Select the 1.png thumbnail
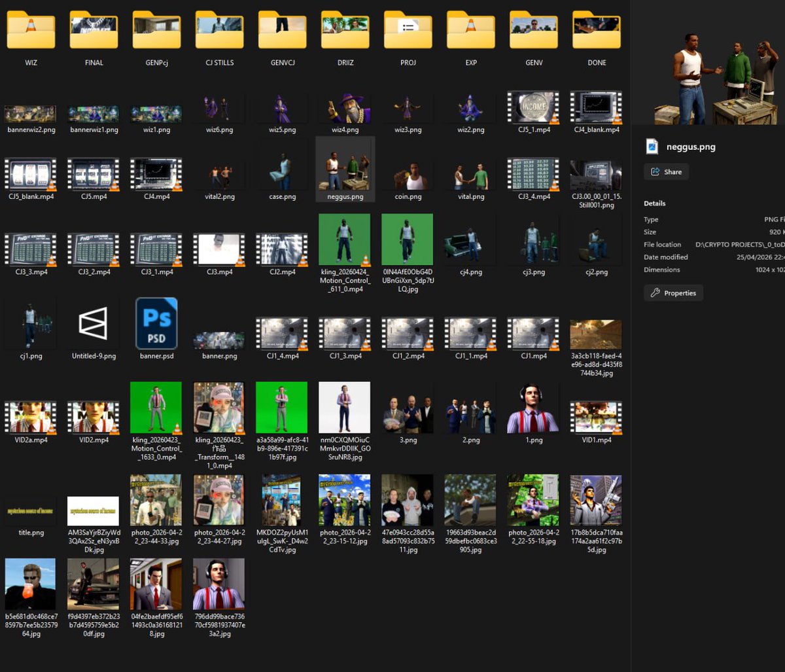The image size is (785, 672). click(x=533, y=408)
